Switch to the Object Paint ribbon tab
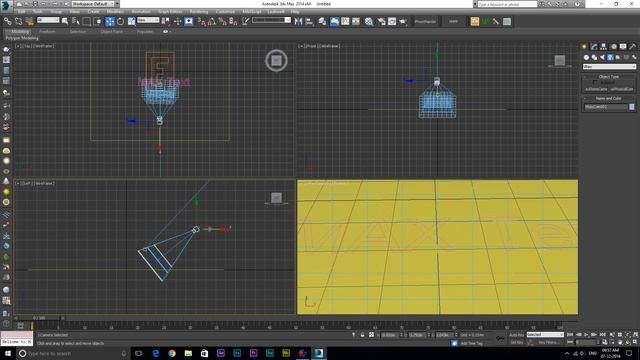640x360 pixels. [x=111, y=31]
